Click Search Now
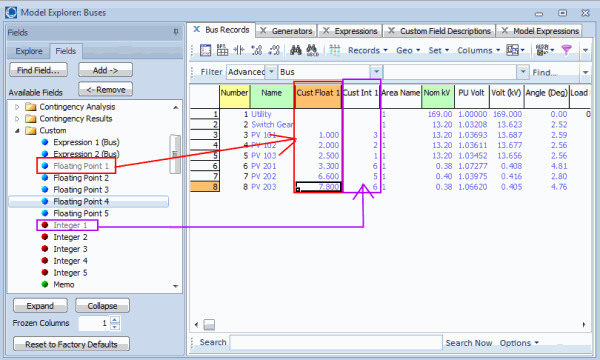 (x=469, y=343)
